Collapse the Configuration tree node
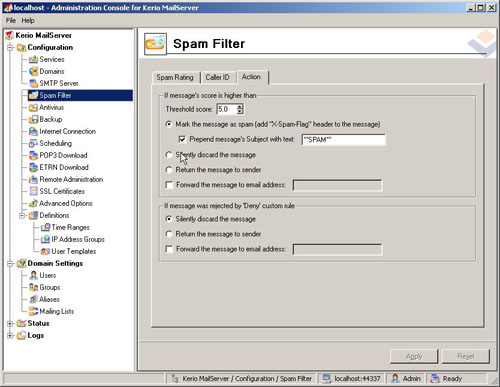This screenshot has width=500, height=387. click(x=10, y=47)
